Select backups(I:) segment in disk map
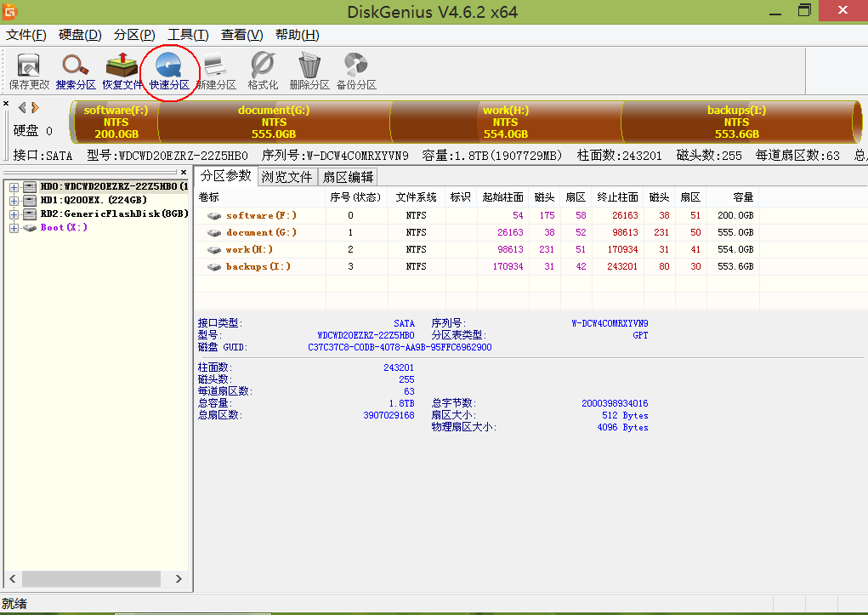This screenshot has height=615, width=868. point(737,122)
